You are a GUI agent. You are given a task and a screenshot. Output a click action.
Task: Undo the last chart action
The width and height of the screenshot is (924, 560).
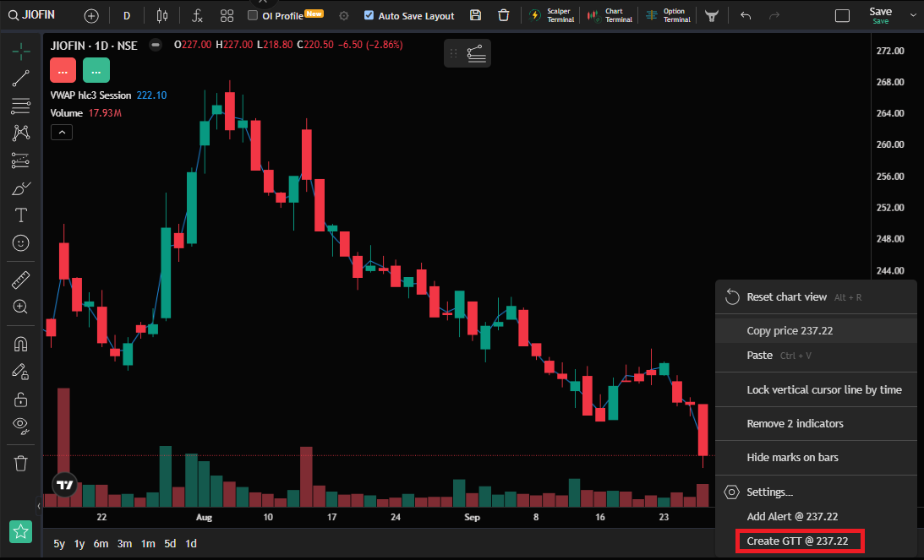746,16
